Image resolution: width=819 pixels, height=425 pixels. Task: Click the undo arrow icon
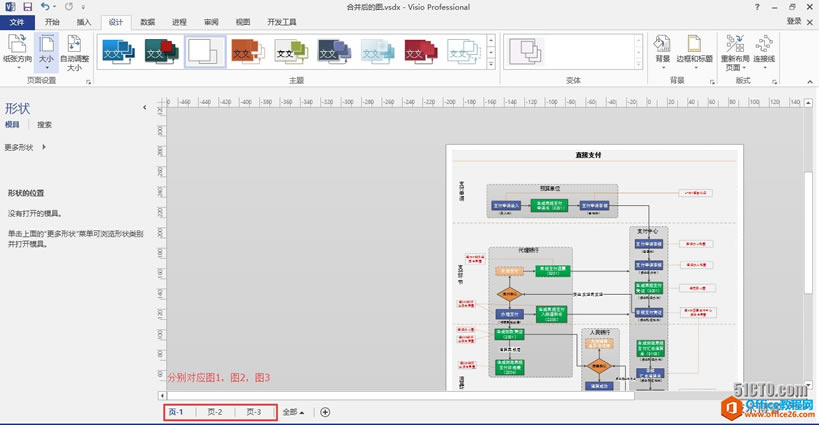[45, 6]
